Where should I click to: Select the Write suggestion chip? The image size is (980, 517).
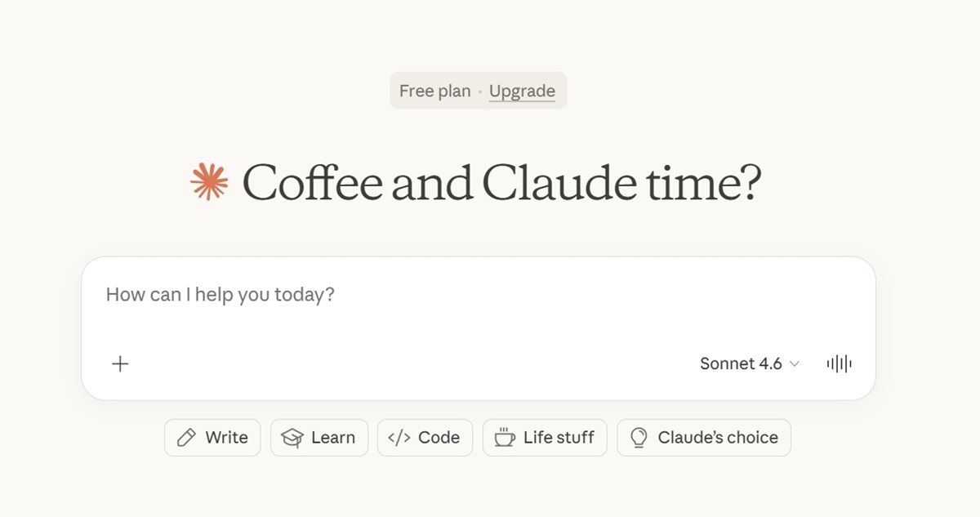(x=212, y=438)
